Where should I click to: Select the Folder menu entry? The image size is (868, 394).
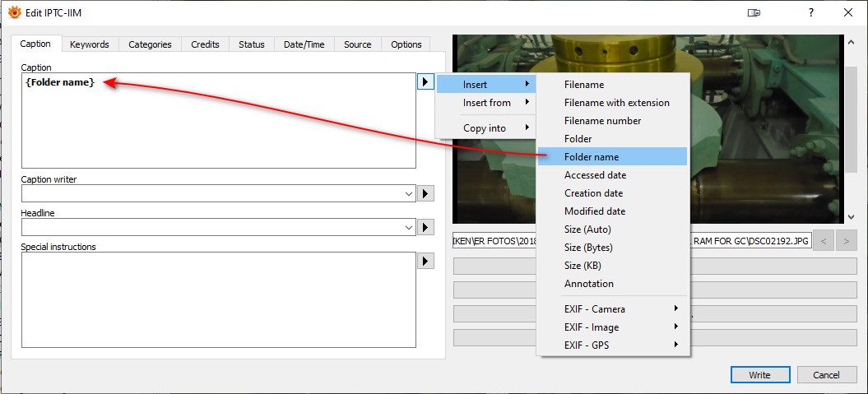pyautogui.click(x=613, y=139)
